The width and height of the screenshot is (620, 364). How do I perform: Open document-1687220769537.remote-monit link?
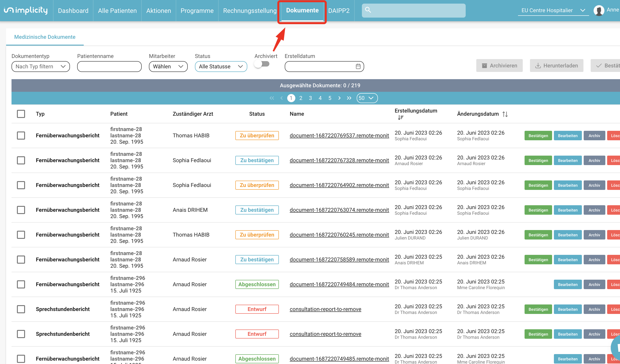point(339,136)
